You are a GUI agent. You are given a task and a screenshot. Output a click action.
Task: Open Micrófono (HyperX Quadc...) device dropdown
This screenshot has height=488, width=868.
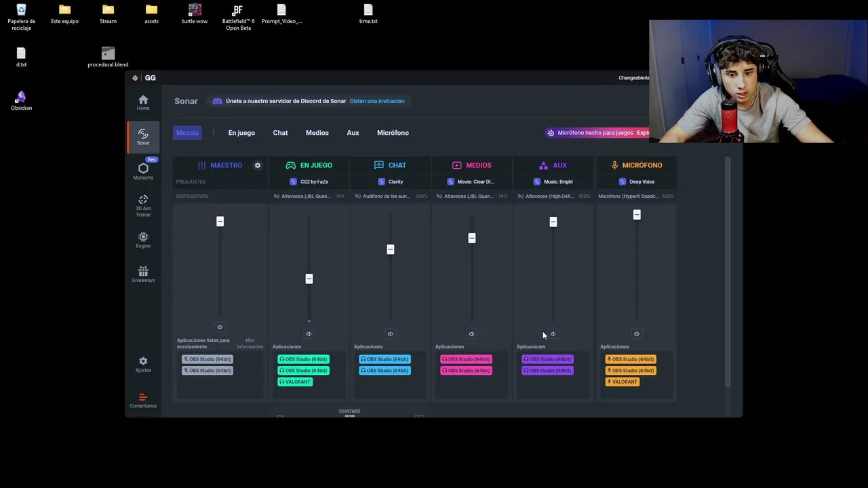[x=636, y=196]
